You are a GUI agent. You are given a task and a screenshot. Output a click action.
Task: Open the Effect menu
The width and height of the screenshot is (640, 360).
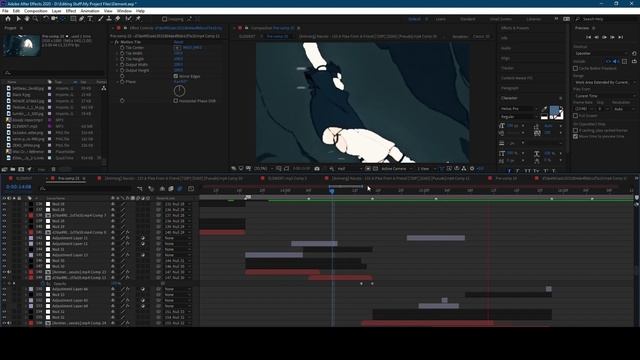coord(71,11)
